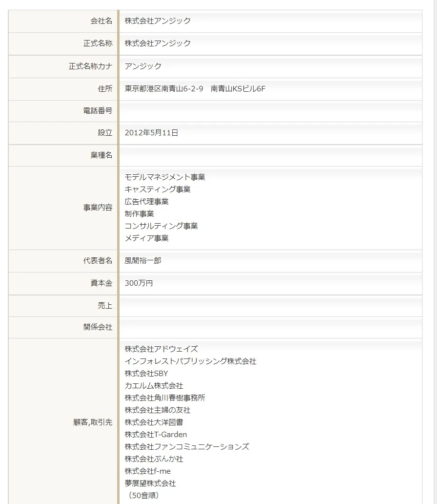This screenshot has height=504, width=444.
Task: Click client 株式会社大洋図書
Action: (x=154, y=422)
